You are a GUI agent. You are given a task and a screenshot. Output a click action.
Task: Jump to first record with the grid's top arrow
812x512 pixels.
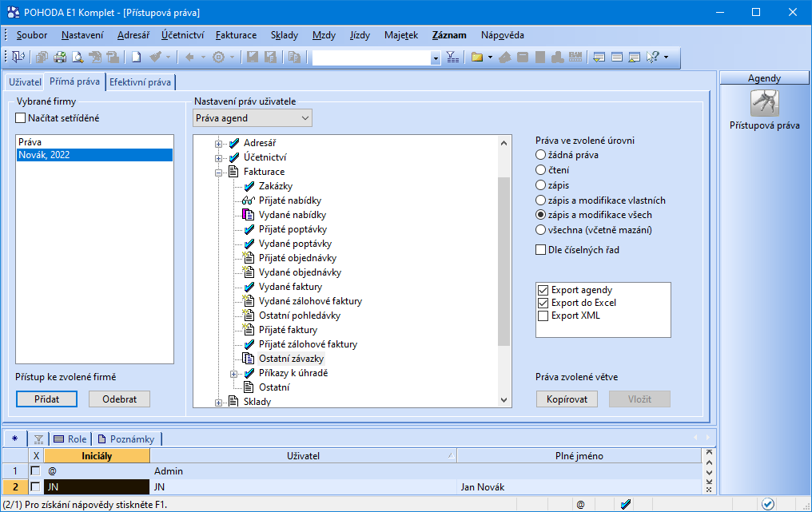click(x=709, y=452)
